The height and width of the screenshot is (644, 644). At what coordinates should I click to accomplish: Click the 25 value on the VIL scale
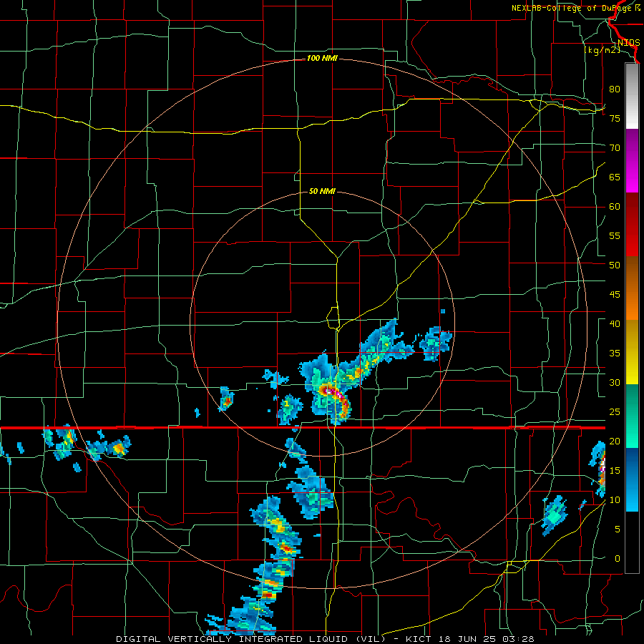(615, 412)
